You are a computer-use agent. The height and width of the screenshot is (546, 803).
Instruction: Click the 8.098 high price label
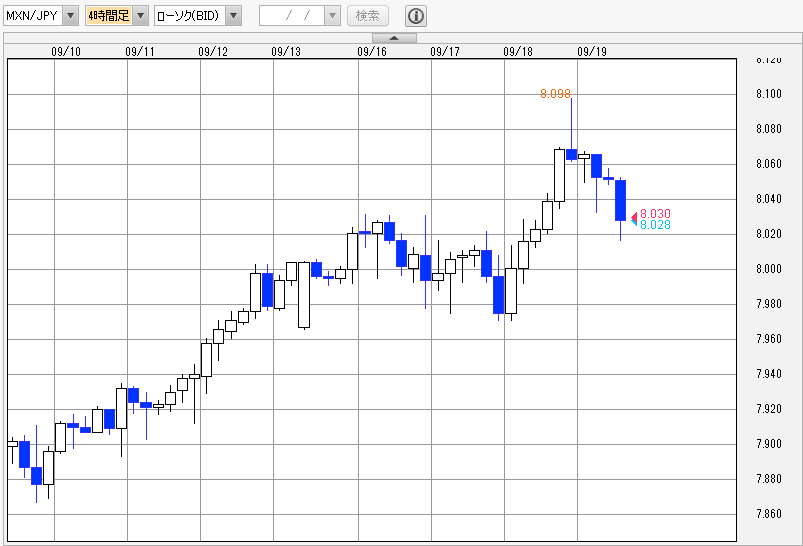click(555, 94)
